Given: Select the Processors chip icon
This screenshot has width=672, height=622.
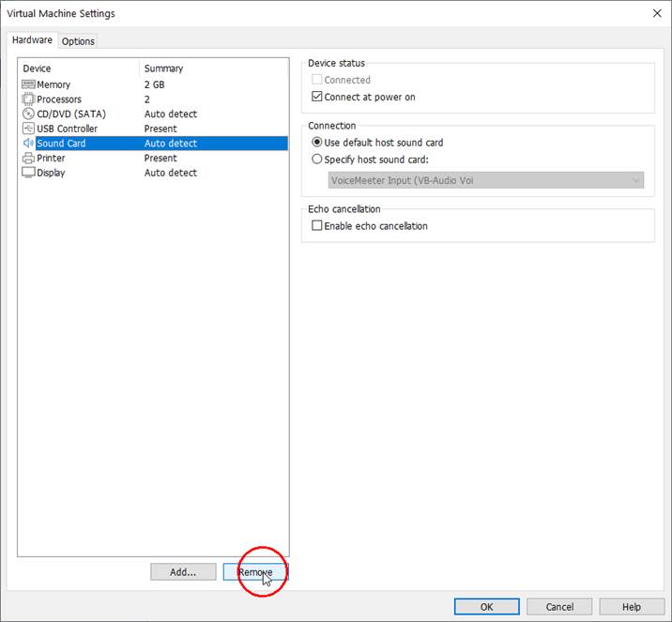Looking at the screenshot, I should click(x=28, y=99).
